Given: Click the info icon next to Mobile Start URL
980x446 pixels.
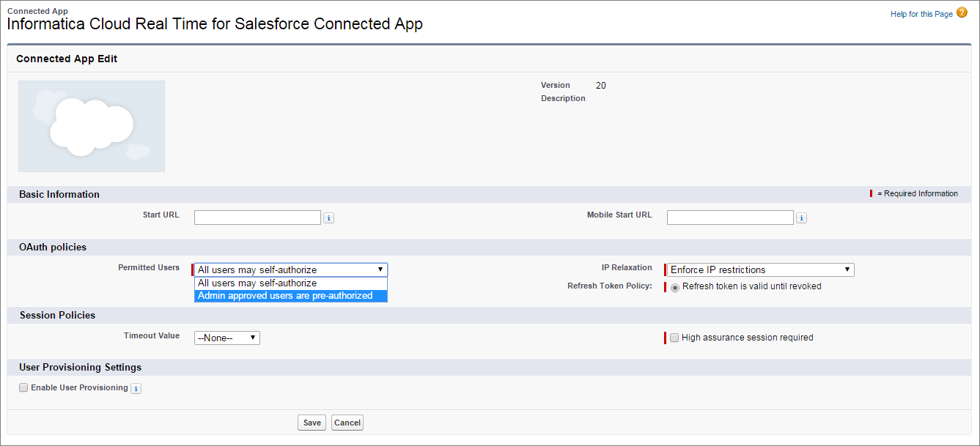Looking at the screenshot, I should (x=801, y=218).
